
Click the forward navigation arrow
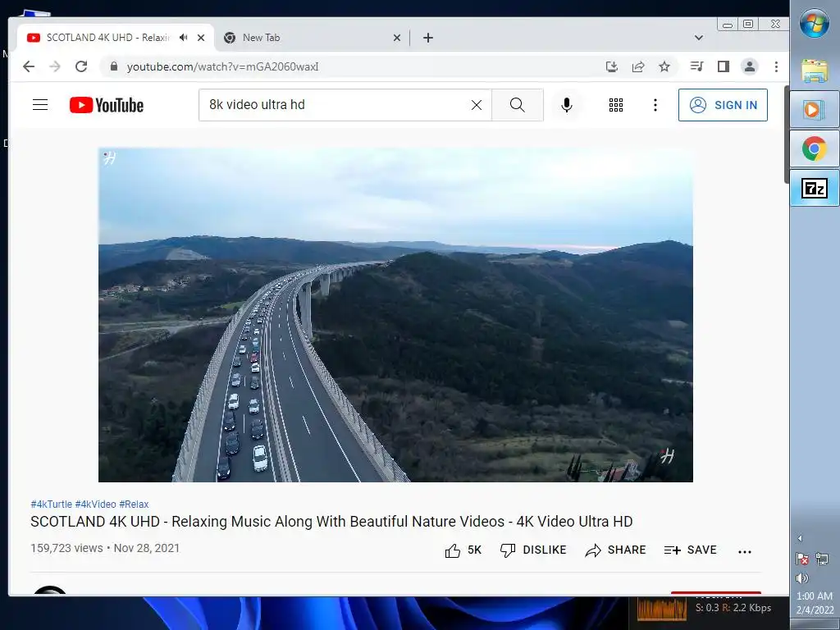coord(55,66)
